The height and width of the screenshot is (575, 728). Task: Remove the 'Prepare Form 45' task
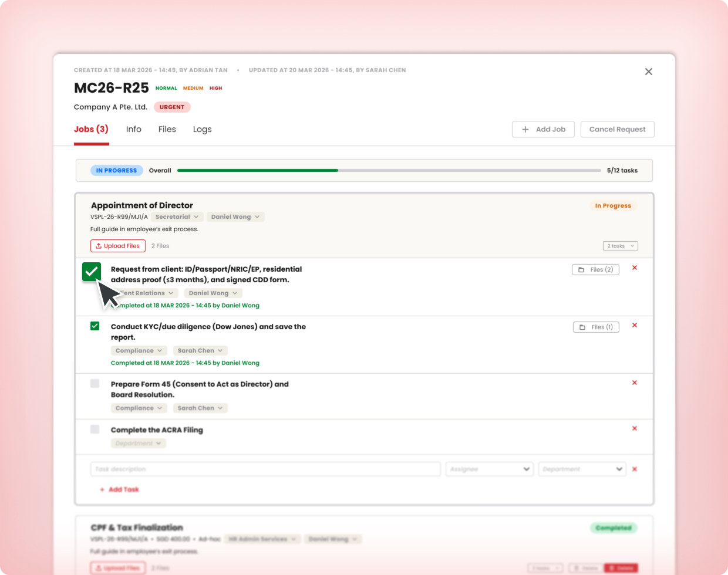635,383
